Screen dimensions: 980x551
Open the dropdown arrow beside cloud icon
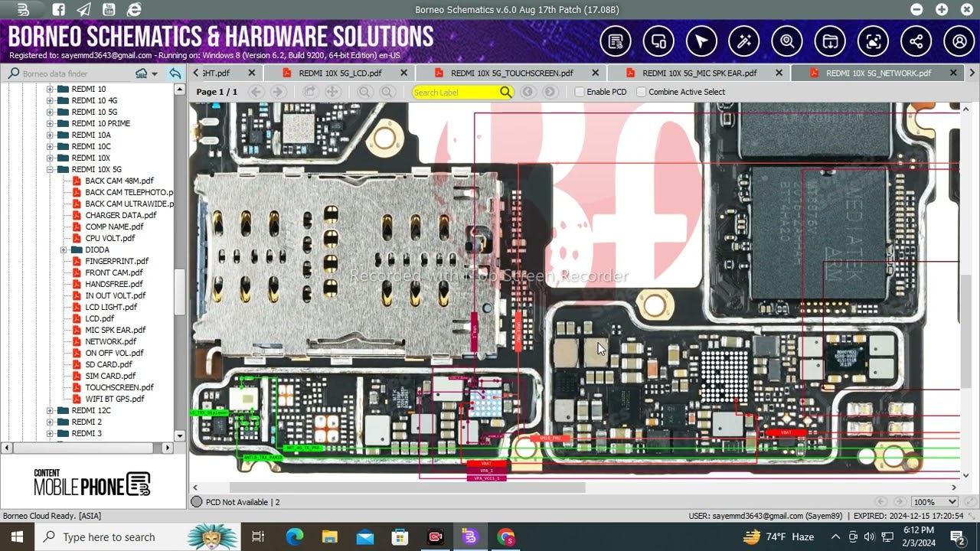point(155,74)
